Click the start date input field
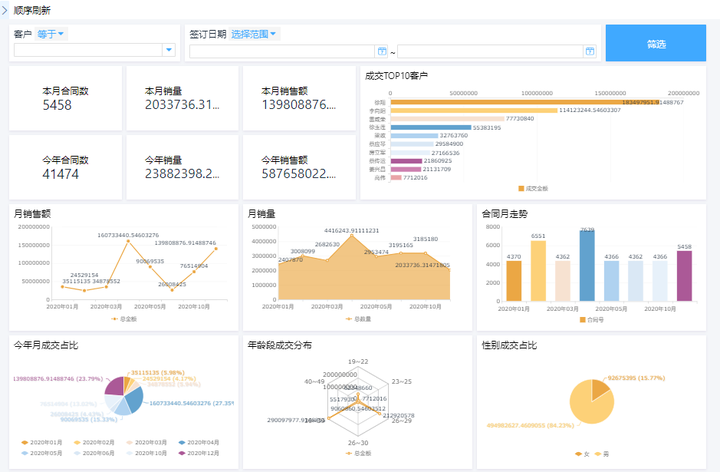The width and height of the screenshot is (720, 472). pos(282,51)
